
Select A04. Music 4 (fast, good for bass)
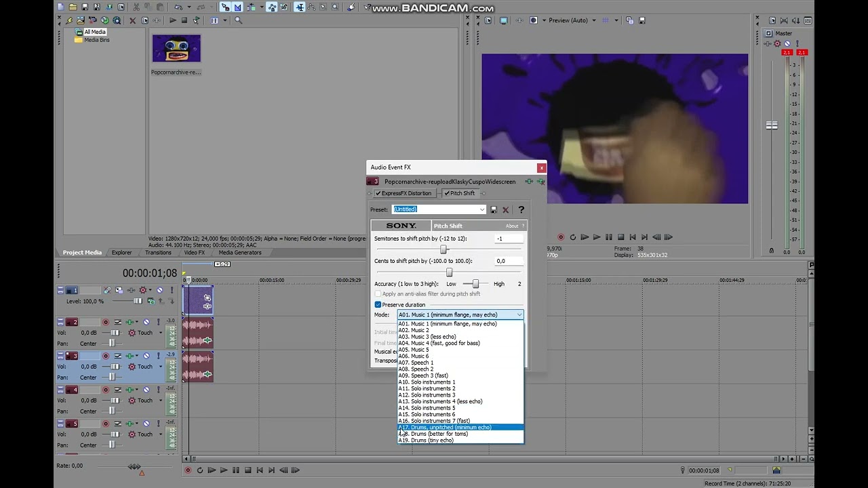(460, 343)
